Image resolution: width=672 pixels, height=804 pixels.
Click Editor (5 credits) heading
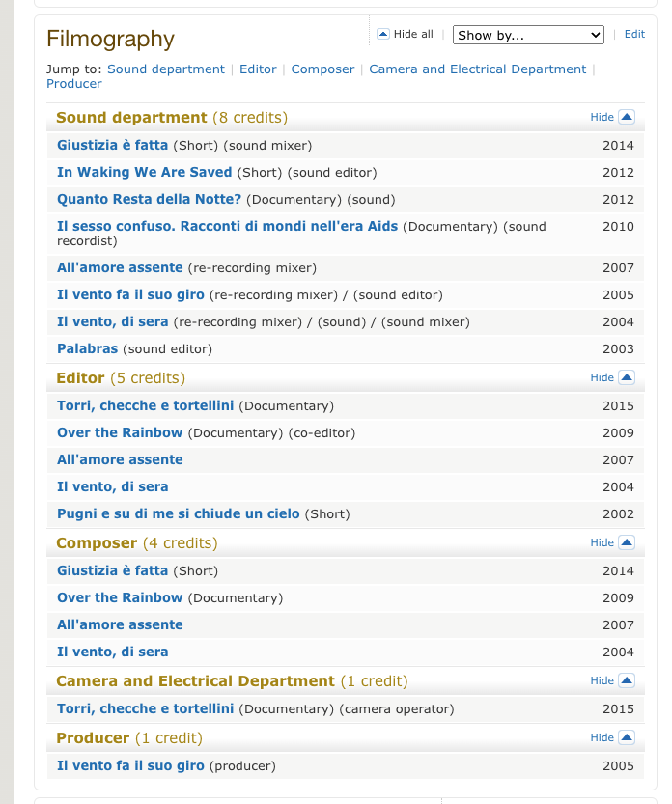[121, 378]
